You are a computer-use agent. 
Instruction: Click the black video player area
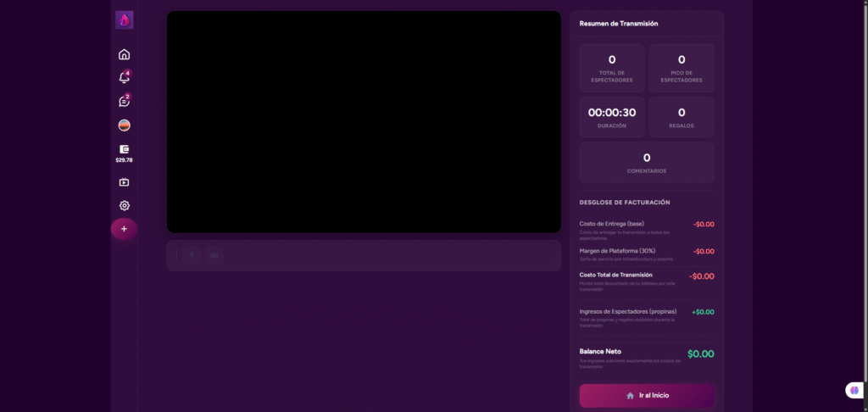(364, 121)
